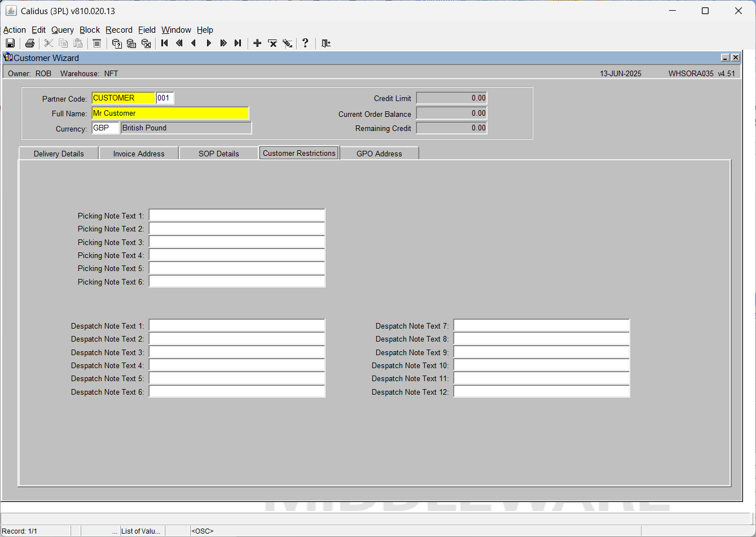The height and width of the screenshot is (537, 756).
Task: Jump to last record arrow icon
Action: 238,43
